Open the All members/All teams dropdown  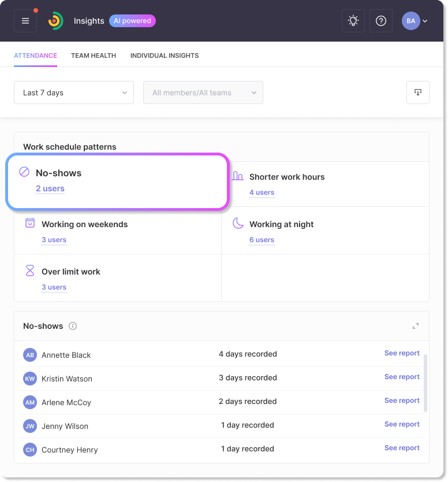coord(203,92)
